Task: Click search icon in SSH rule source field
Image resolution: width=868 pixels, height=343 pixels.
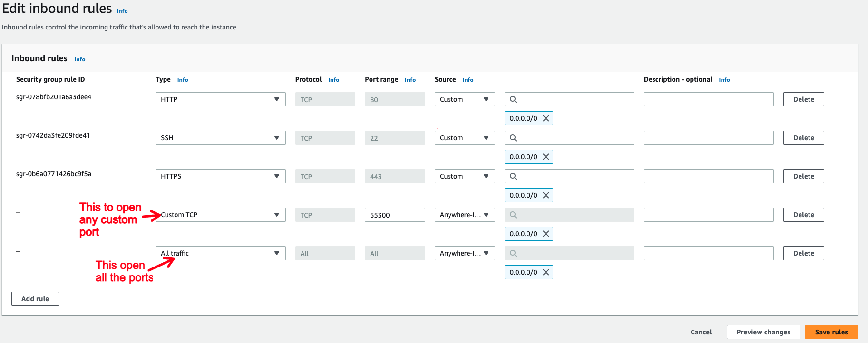Action: pyautogui.click(x=513, y=138)
